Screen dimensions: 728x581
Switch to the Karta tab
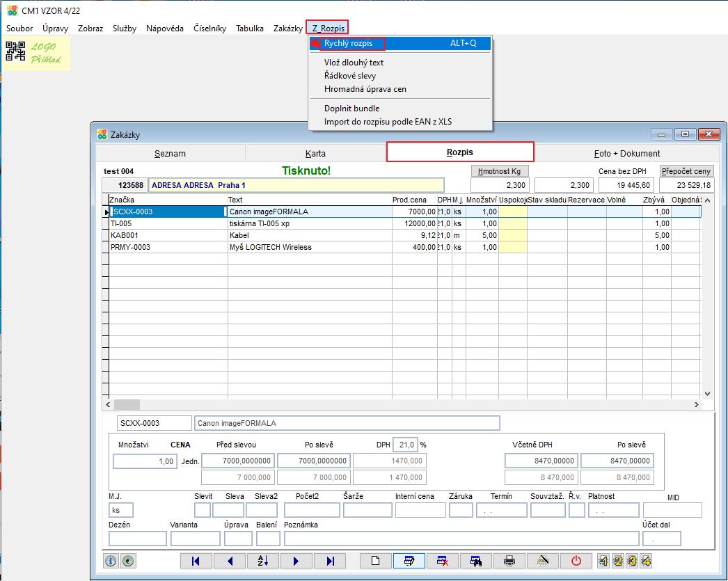click(316, 153)
